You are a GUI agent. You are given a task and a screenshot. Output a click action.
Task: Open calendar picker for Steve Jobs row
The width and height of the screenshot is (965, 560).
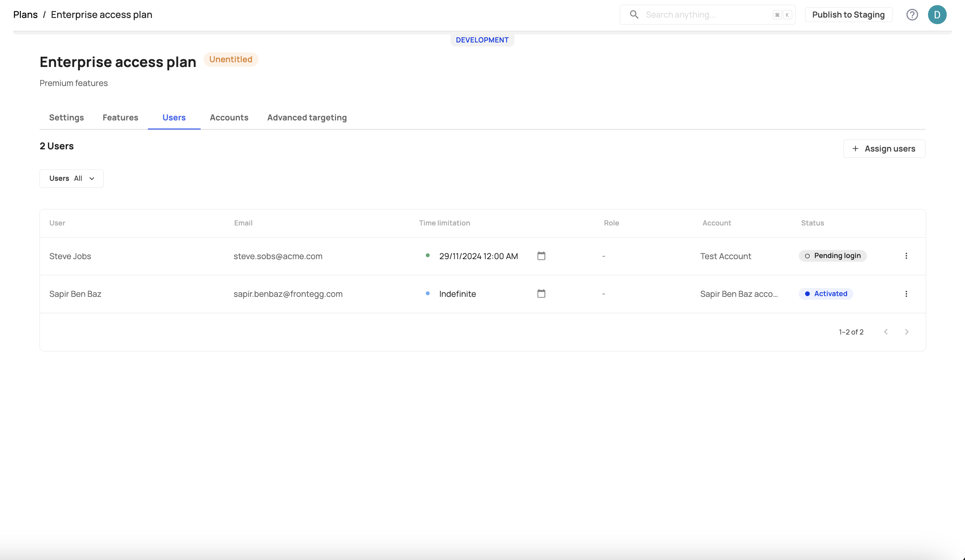coord(541,256)
